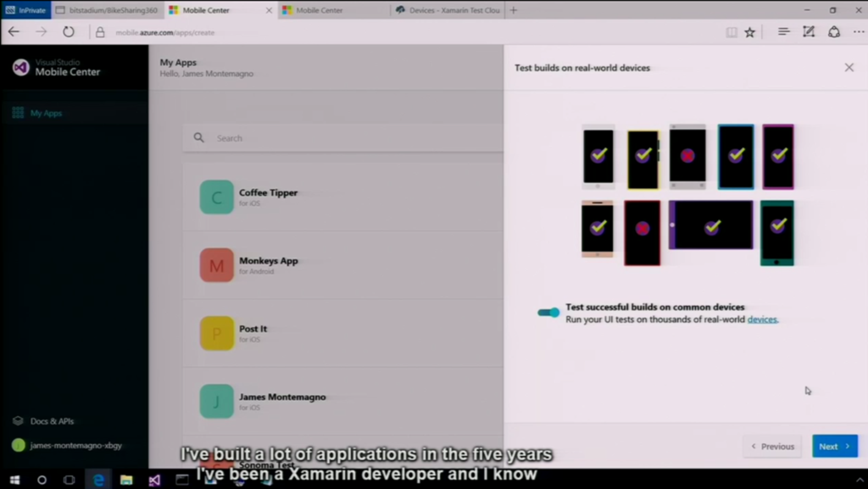Click the blue-bordered phone thumbnail
This screenshot has width=868, height=489.
pos(736,157)
